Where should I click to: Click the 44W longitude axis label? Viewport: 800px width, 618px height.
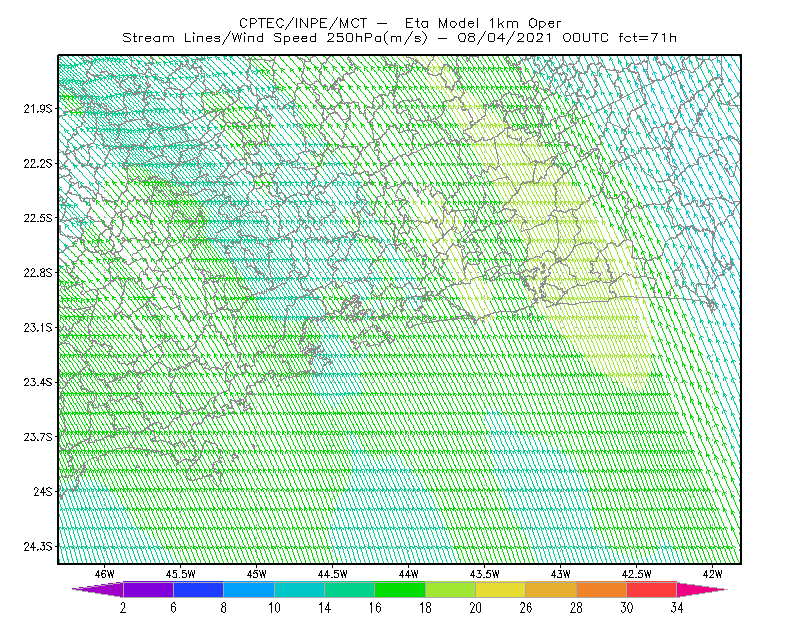point(408,574)
